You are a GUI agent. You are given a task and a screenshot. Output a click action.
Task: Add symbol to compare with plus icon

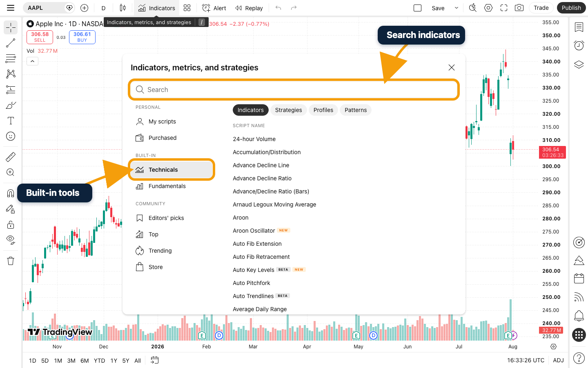pyautogui.click(x=85, y=8)
